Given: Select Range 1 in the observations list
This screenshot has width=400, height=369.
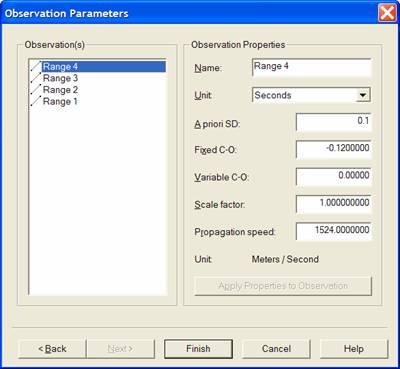Looking at the screenshot, I should pos(60,101).
